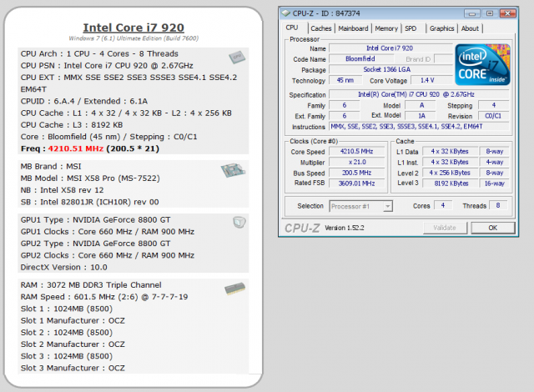Switch to the Mainboard tab
The image size is (534, 392).
(x=353, y=28)
